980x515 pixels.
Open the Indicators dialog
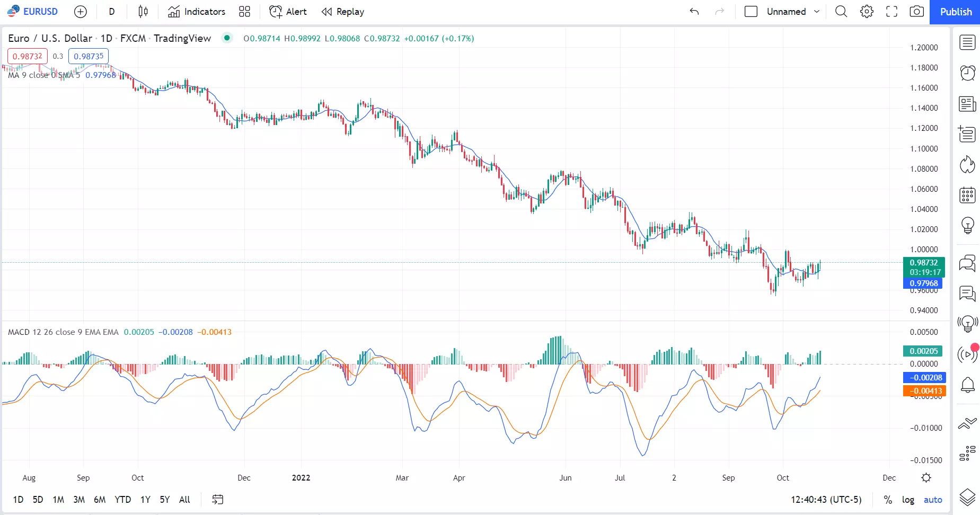[197, 12]
